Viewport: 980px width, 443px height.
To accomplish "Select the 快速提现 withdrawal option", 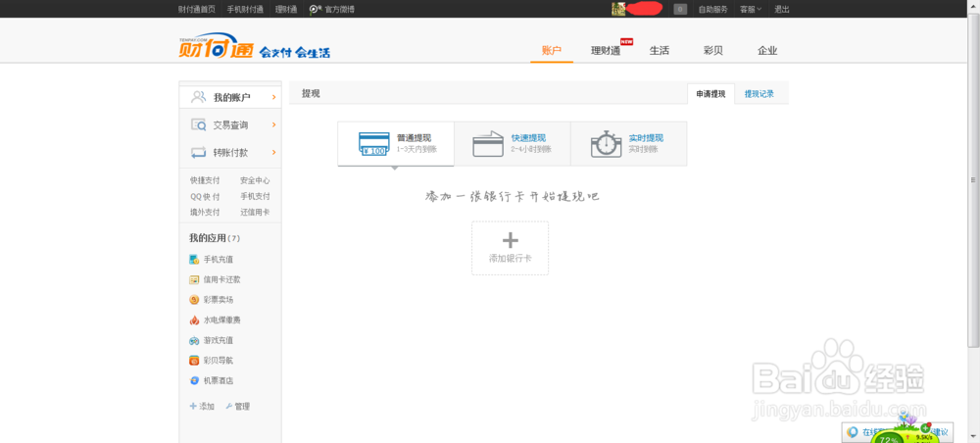I will tap(513, 144).
